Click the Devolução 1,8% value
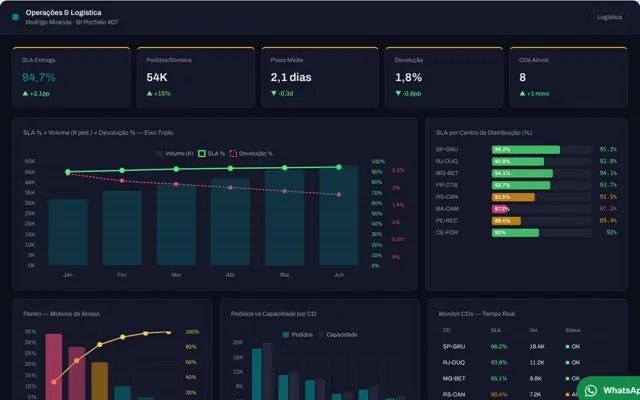The width and height of the screenshot is (640, 400). click(x=409, y=77)
